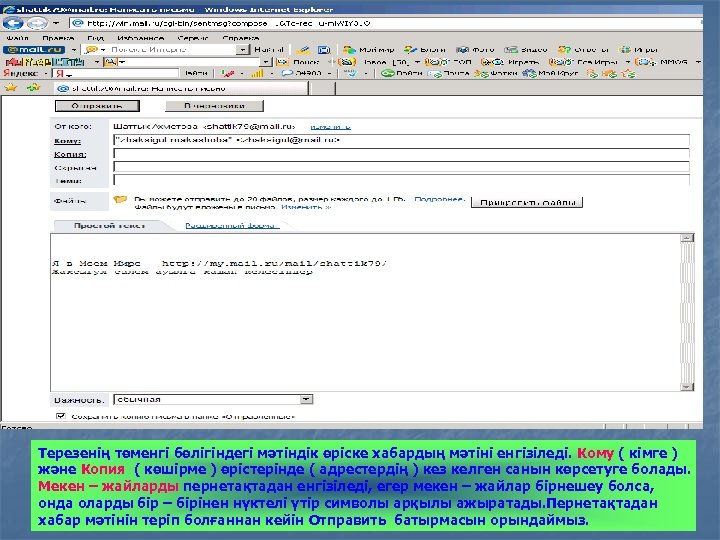This screenshot has width=720, height=540.
Task: Open the Сервис menu
Action: pyautogui.click(x=193, y=38)
